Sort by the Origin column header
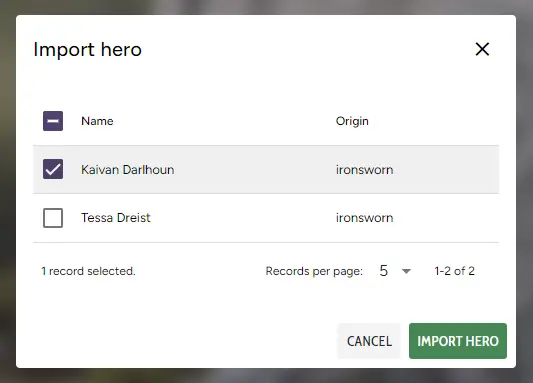533x383 pixels. 352,121
